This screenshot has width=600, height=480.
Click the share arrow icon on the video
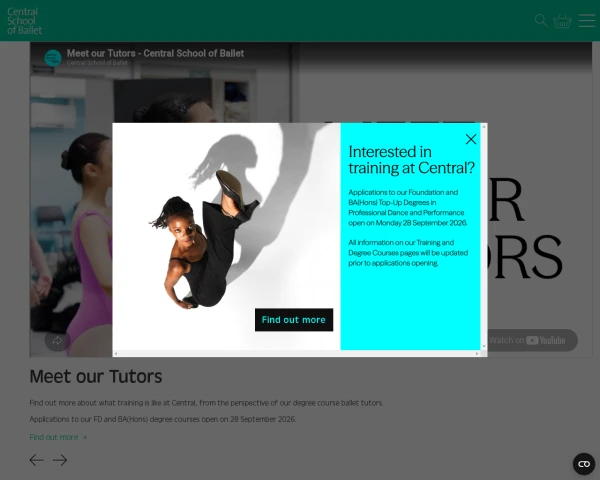57,340
